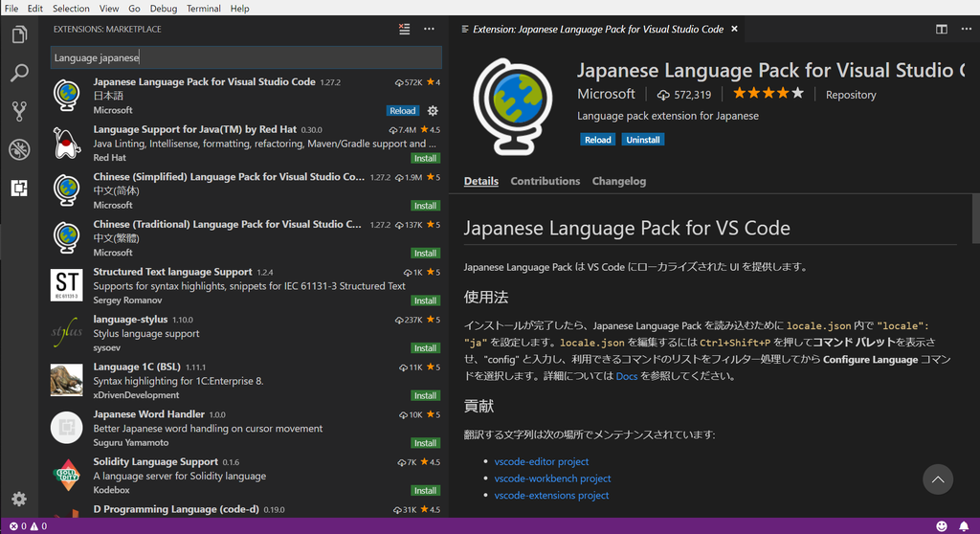Close the Japanese Language Pack extension tab
The width and height of the screenshot is (980, 534).
pos(734,29)
